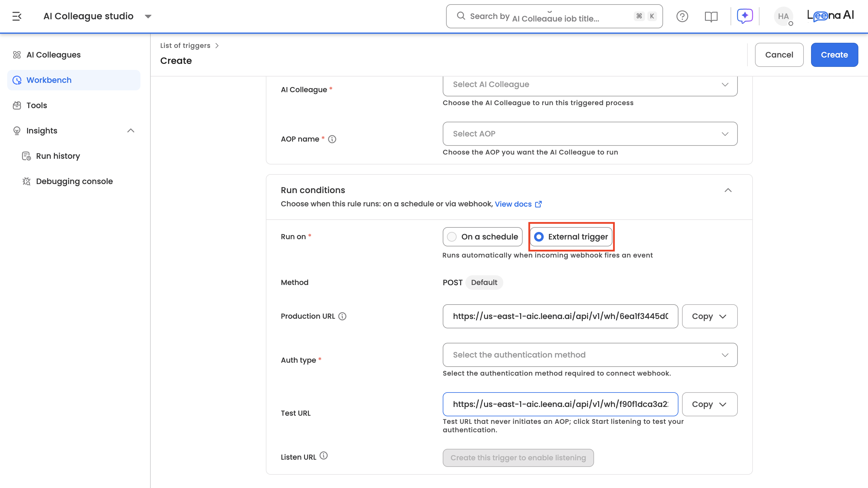Click the Cancel button
The image size is (868, 488).
click(779, 55)
